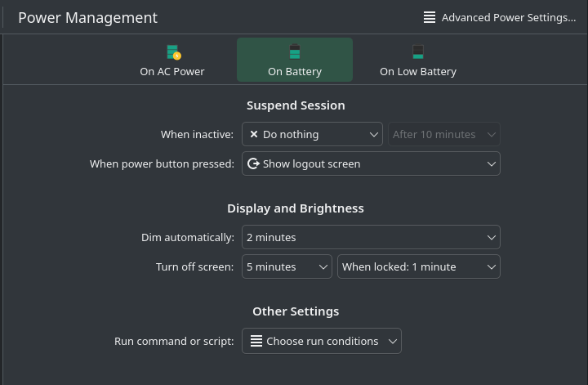Viewport: 588px width, 385px height.
Task: Click the list icon beside Choose run conditions
Action: click(x=256, y=341)
